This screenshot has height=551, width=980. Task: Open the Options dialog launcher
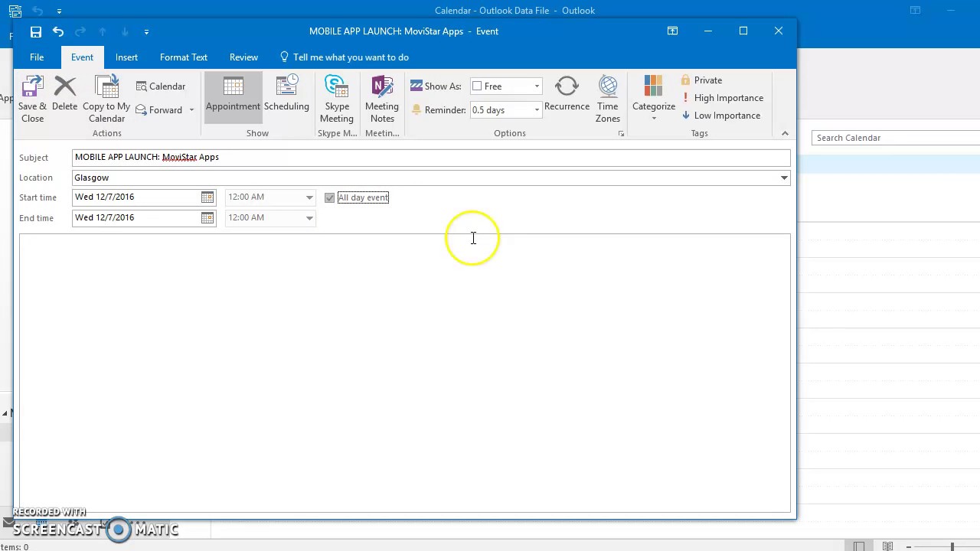[621, 134]
